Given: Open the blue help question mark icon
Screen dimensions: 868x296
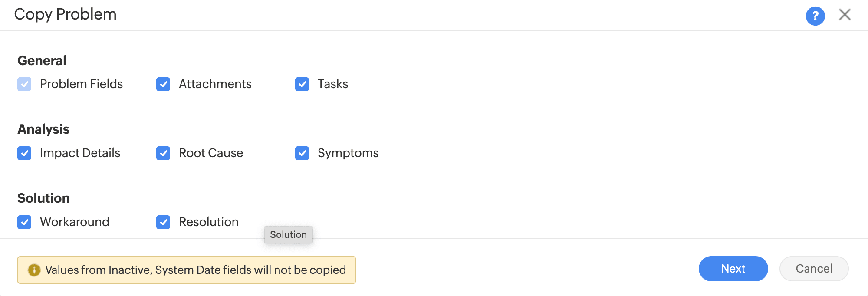Looking at the screenshot, I should coord(815,16).
